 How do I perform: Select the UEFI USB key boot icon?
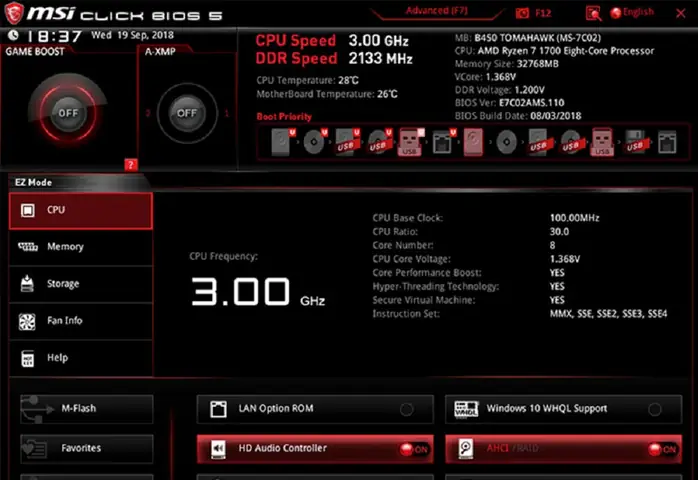click(410, 142)
